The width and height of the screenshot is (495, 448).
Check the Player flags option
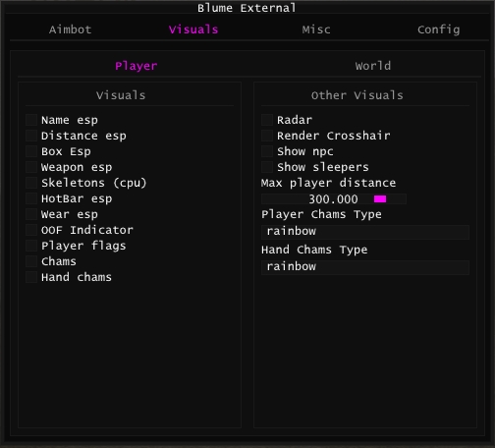click(31, 246)
